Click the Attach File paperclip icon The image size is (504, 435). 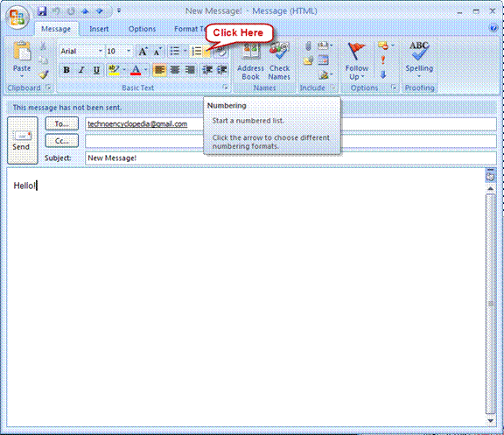[x=308, y=46]
